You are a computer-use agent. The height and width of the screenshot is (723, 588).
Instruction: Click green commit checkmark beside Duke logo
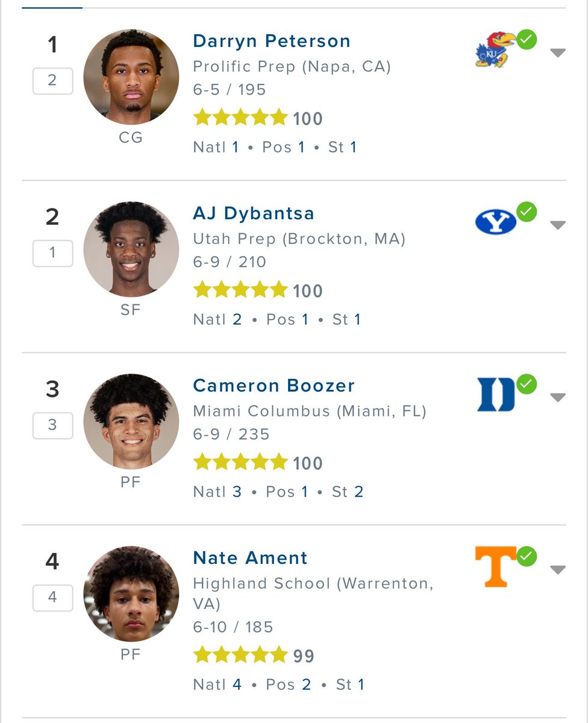(x=527, y=384)
